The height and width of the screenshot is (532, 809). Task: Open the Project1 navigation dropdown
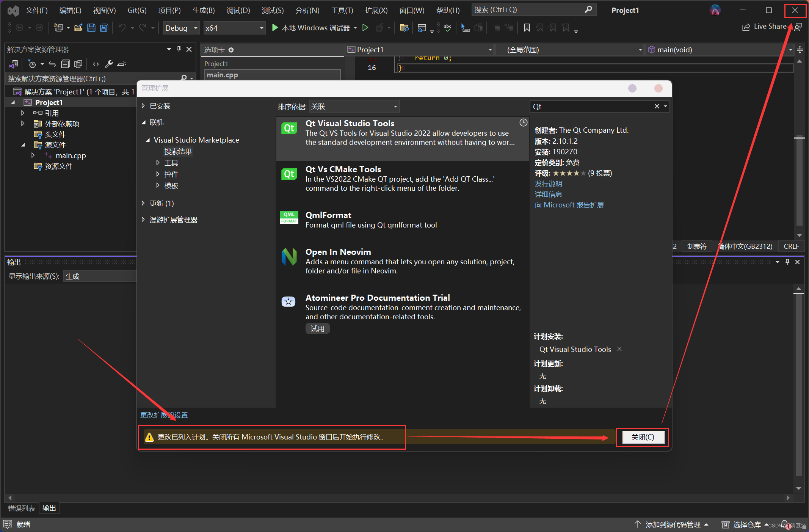420,50
